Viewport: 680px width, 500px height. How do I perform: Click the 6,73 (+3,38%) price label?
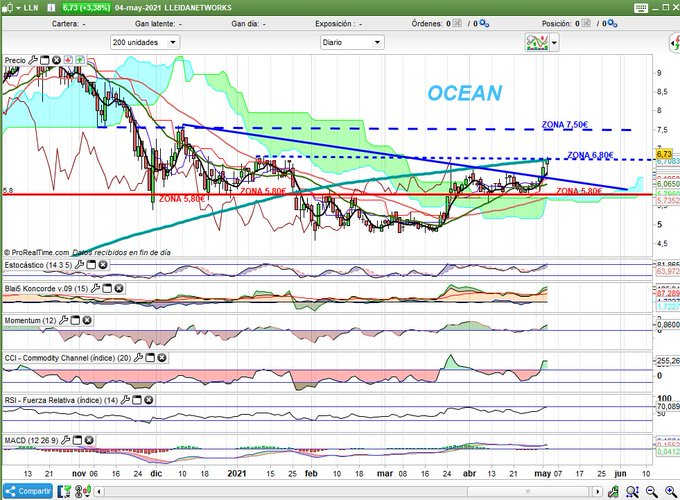click(x=86, y=8)
